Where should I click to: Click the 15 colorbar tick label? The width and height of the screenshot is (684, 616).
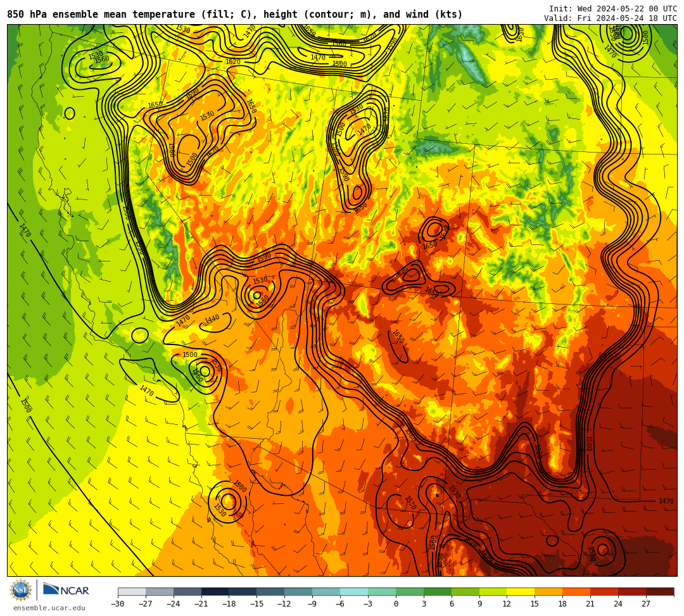point(535,604)
